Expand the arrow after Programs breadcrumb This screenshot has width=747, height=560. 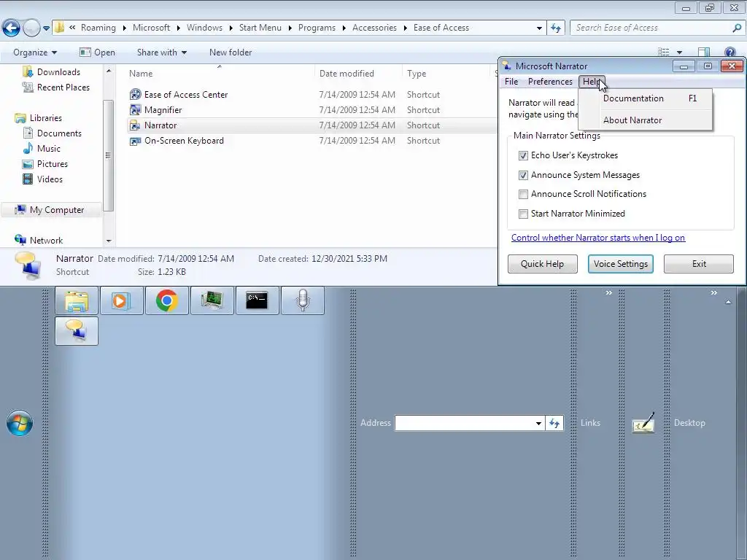pos(344,28)
